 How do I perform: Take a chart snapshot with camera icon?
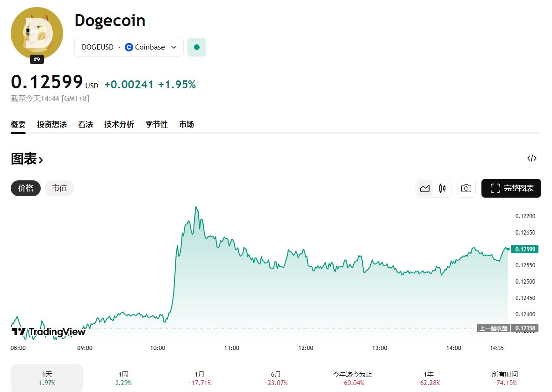click(466, 188)
